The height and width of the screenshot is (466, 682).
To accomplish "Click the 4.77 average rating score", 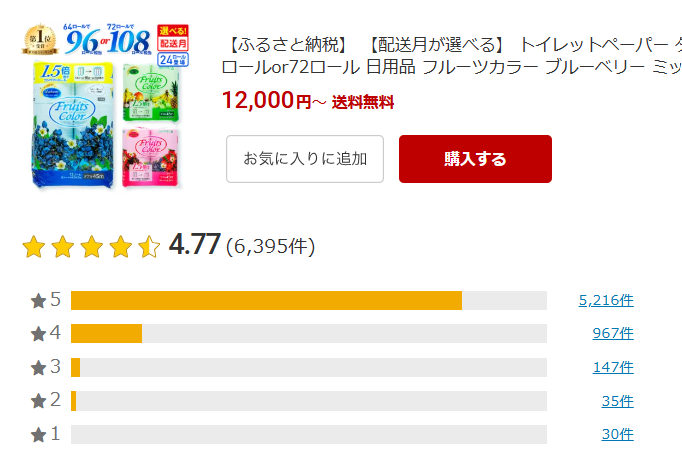I will (194, 244).
